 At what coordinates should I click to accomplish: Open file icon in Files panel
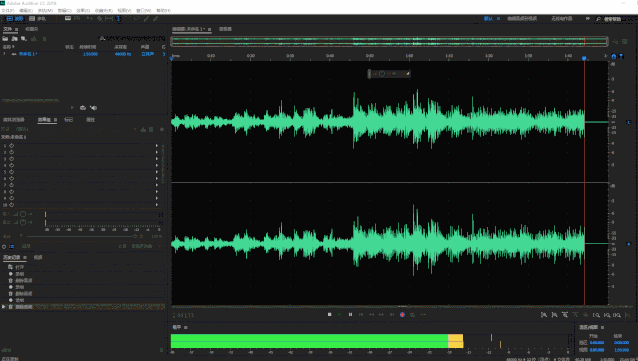5,39
